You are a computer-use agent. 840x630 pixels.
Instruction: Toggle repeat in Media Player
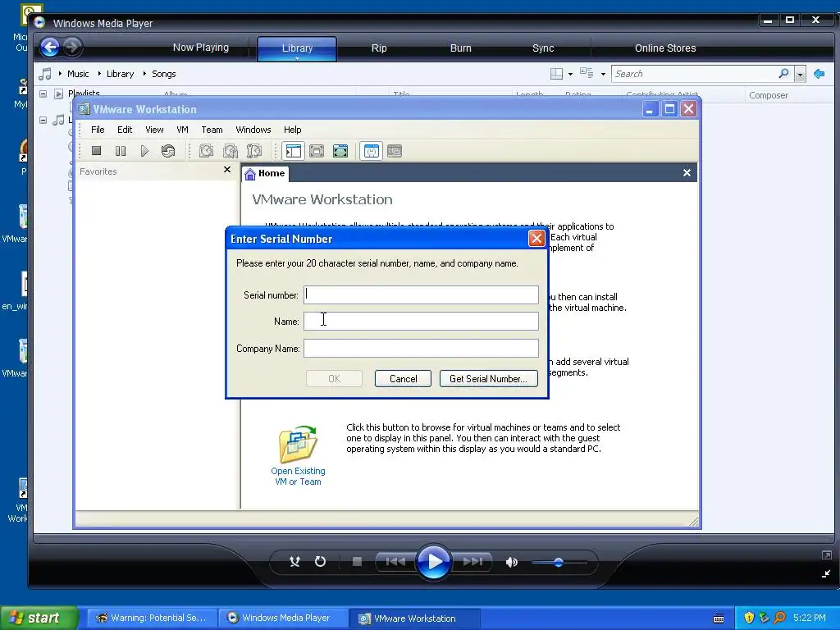click(321, 561)
